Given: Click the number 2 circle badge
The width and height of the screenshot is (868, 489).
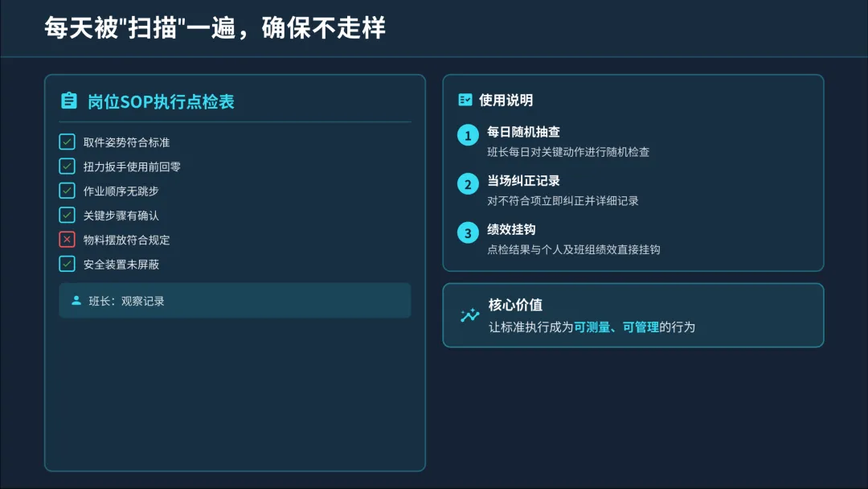Looking at the screenshot, I should [468, 184].
